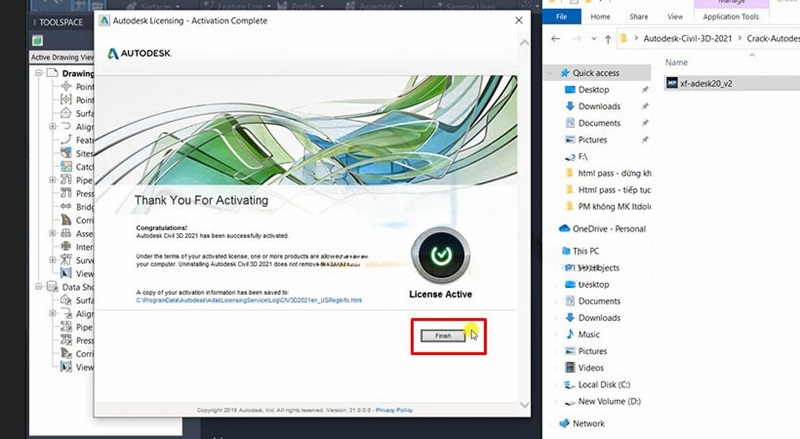The image size is (800, 439).
Task: Open the Videos folder under This PC
Action: click(x=592, y=368)
